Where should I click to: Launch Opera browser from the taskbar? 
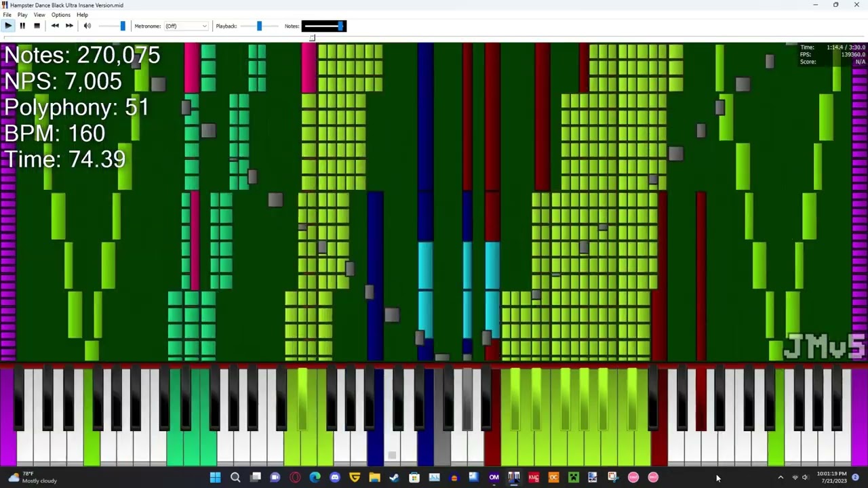coord(295,478)
